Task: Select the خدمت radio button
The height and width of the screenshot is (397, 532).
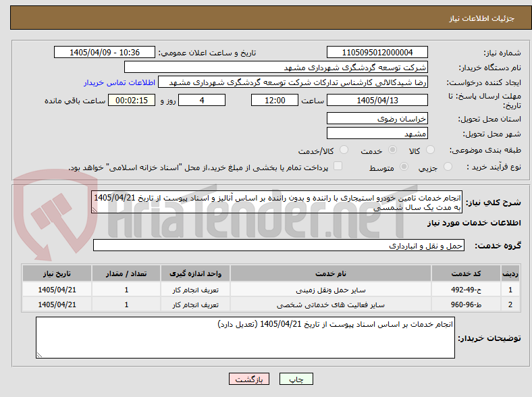Action: (392, 150)
